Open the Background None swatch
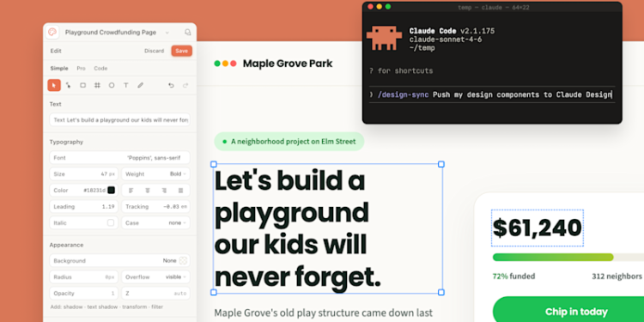The width and height of the screenshot is (644, 322). (x=183, y=260)
